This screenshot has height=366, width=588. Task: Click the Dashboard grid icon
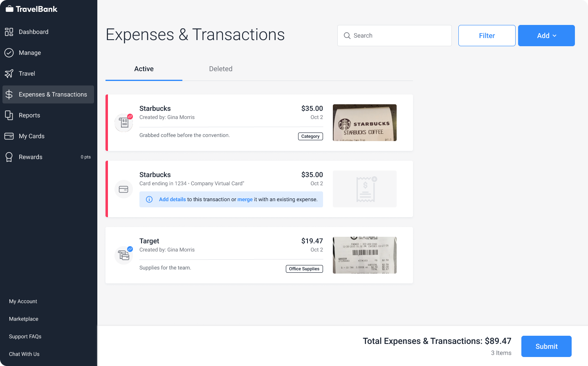(9, 32)
